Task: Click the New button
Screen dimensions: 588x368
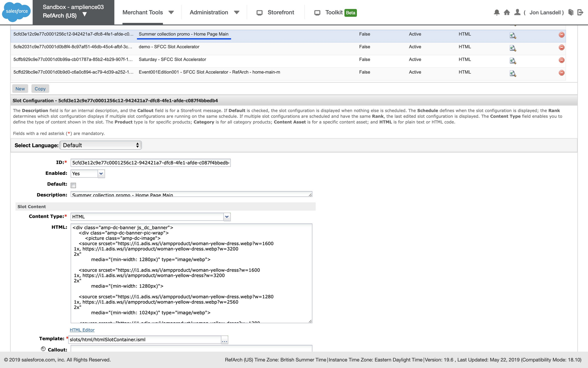Action: click(x=20, y=89)
